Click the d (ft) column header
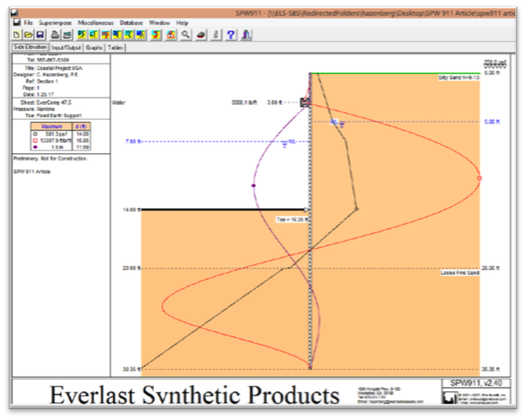Image resolution: width=526 pixels, height=420 pixels. coord(81,126)
